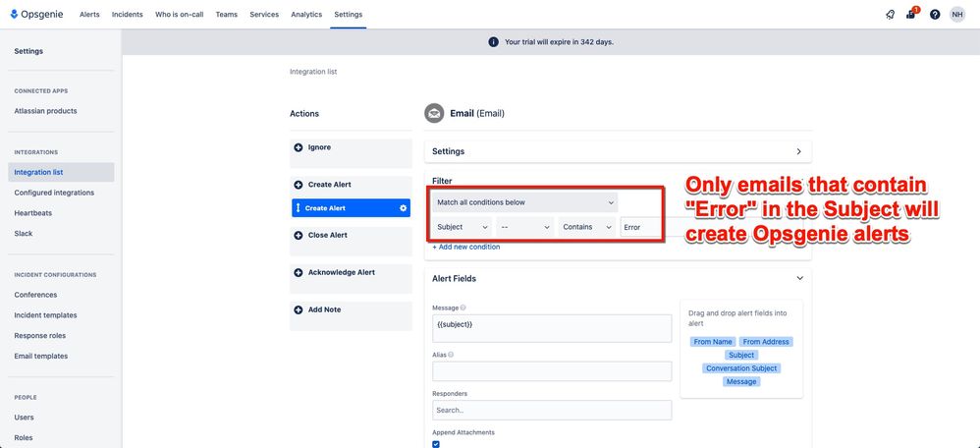
Task: Open the Analytics top menu
Action: [x=306, y=15]
